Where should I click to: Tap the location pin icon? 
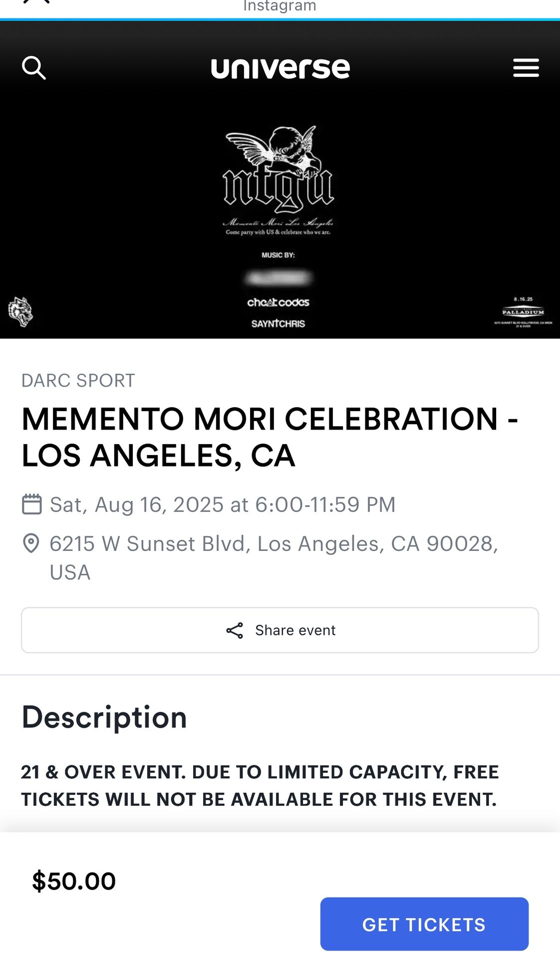point(31,543)
